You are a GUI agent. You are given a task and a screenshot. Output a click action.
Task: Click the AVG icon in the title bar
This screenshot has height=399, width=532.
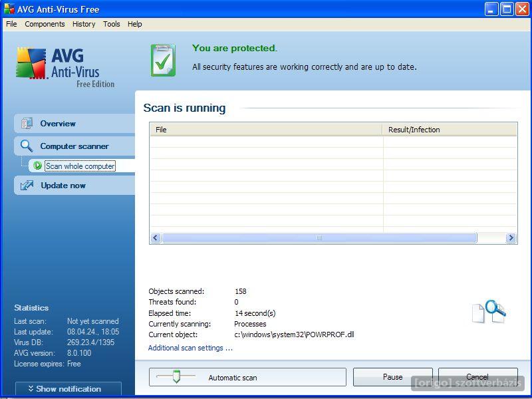9,9
